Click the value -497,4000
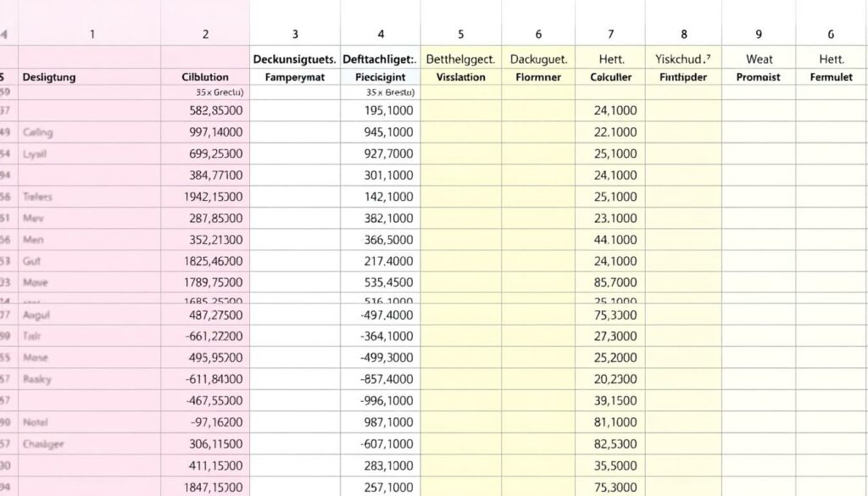 tap(387, 315)
